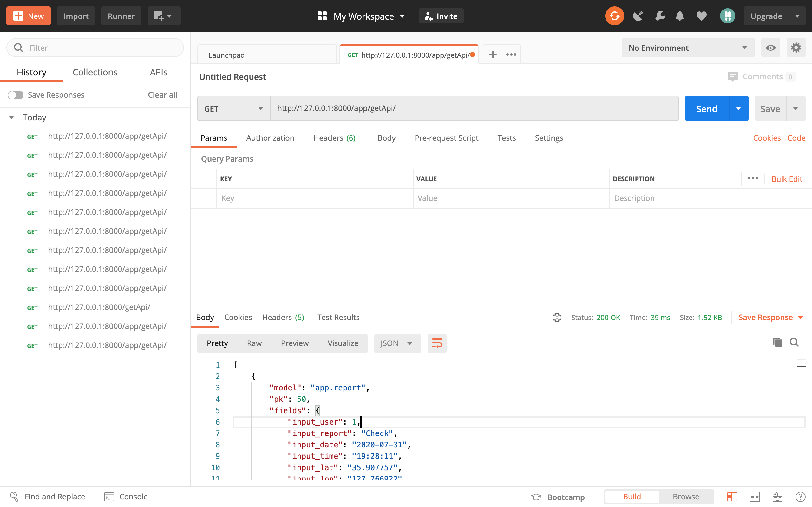Open manage environments gear icon
This screenshot has height=507, width=812.
click(796, 48)
